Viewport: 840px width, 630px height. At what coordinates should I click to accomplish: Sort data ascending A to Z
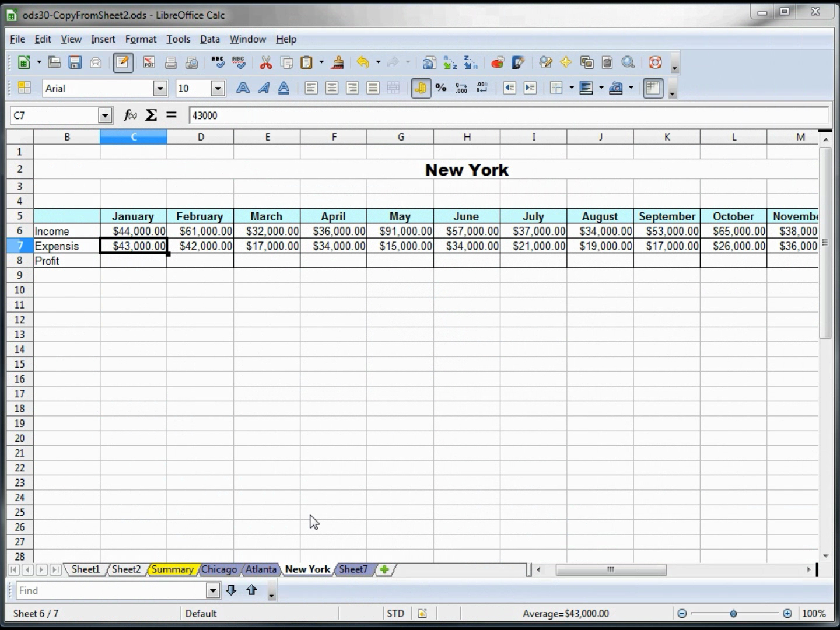(450, 62)
